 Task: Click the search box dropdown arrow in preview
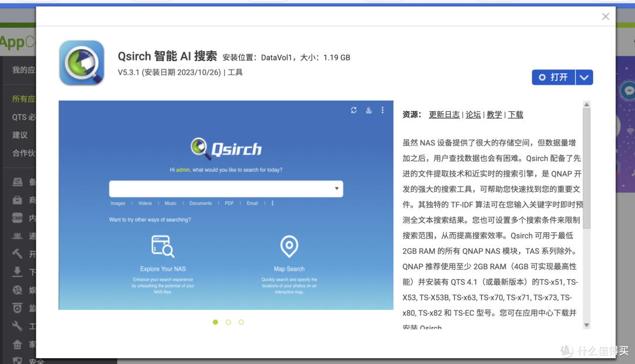point(336,189)
